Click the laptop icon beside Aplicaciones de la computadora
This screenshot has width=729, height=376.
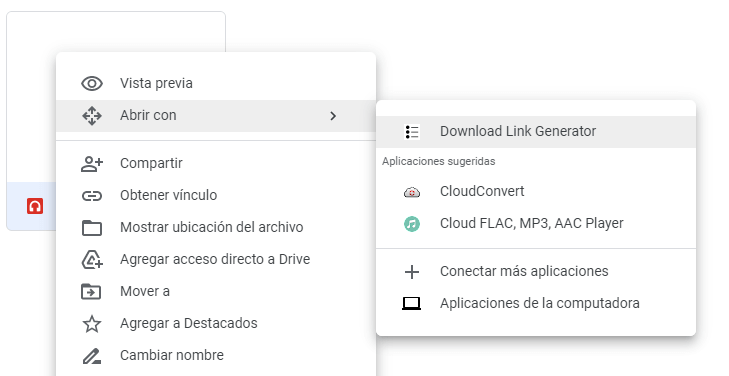[x=411, y=304]
